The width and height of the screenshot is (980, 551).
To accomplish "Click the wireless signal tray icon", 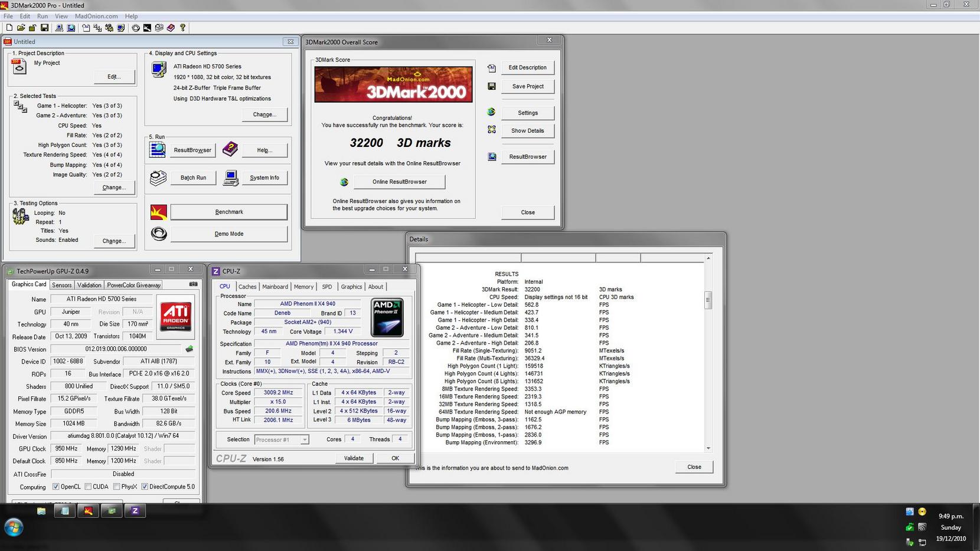I will click(x=922, y=527).
